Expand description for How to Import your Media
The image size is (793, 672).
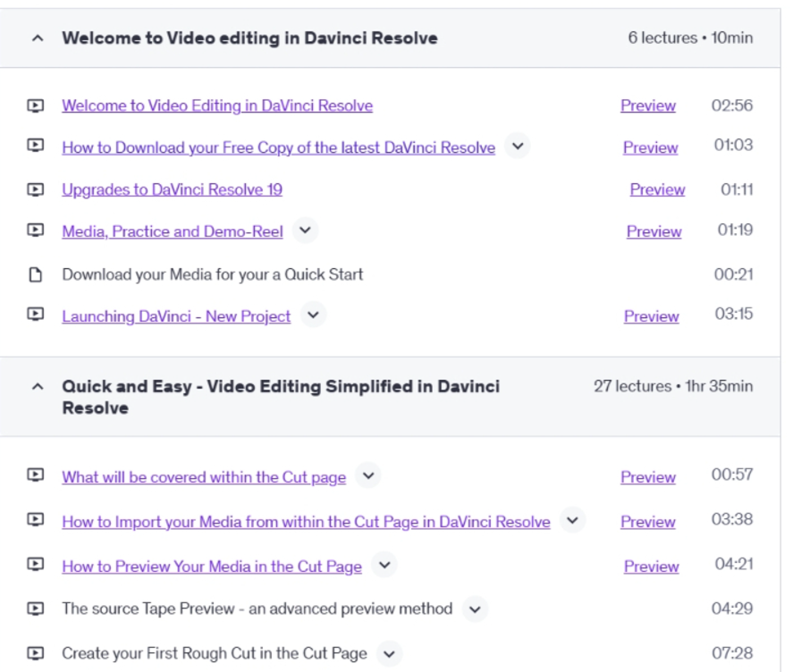pos(572,520)
